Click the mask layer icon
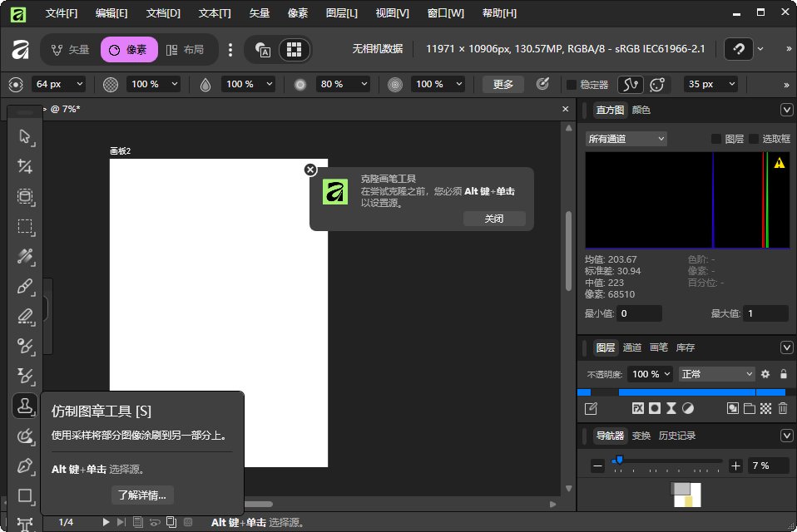This screenshot has height=532, width=797. [x=655, y=409]
